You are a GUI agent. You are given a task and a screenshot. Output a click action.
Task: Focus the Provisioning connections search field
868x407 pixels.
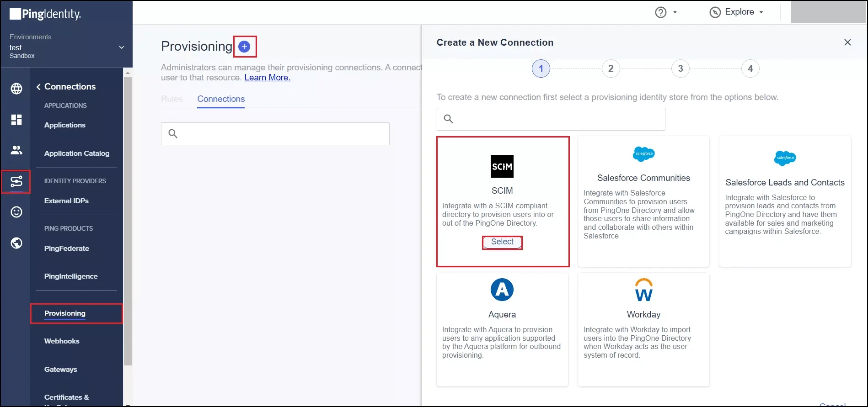tap(275, 134)
